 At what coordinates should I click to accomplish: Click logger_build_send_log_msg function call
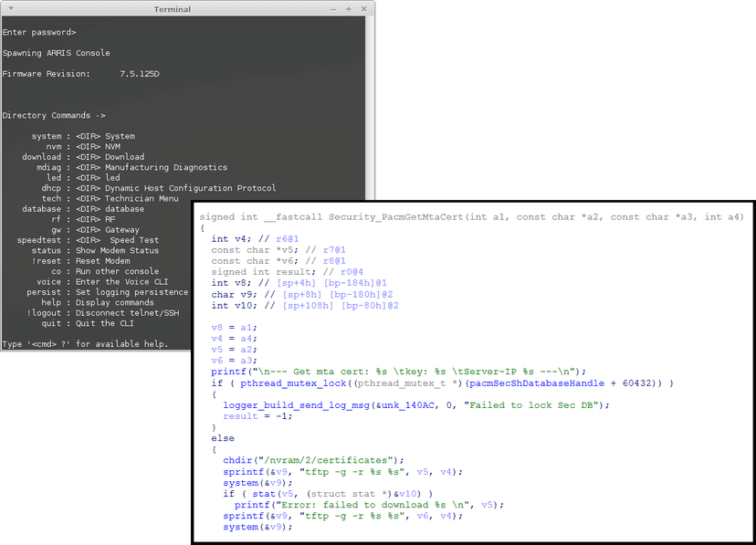pos(296,405)
